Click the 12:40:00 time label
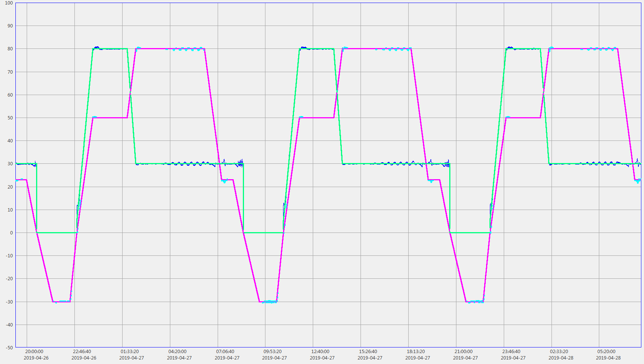 tap(320, 352)
